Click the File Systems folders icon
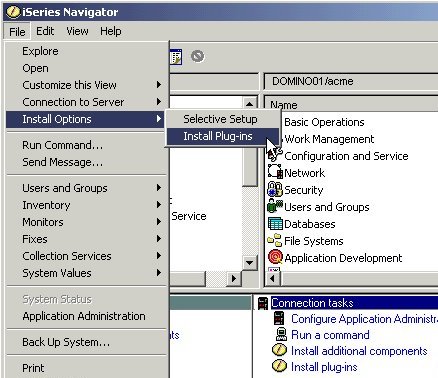 [275, 240]
